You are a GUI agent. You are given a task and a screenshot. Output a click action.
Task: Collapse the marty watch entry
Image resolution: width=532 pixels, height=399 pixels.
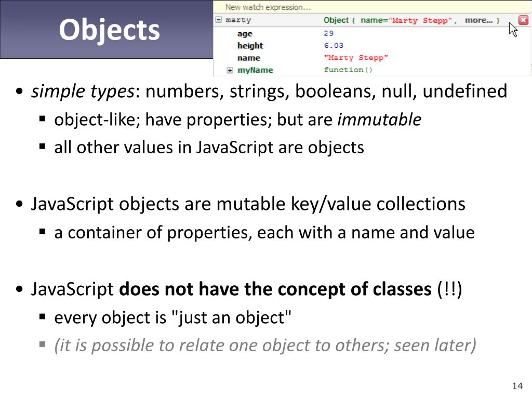[x=219, y=20]
